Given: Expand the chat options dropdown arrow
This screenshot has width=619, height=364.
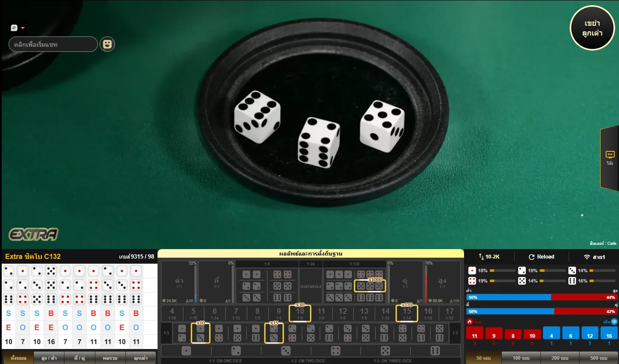Looking at the screenshot, I should 23,28.
